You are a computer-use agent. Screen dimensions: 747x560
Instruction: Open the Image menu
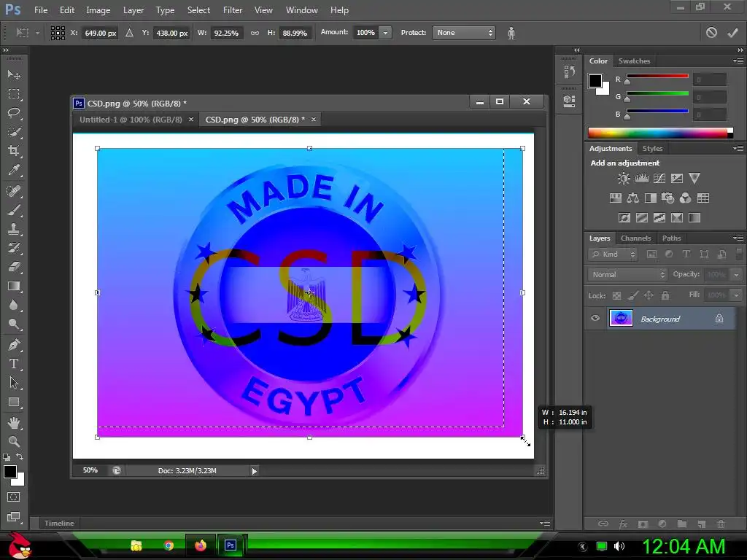(x=98, y=10)
